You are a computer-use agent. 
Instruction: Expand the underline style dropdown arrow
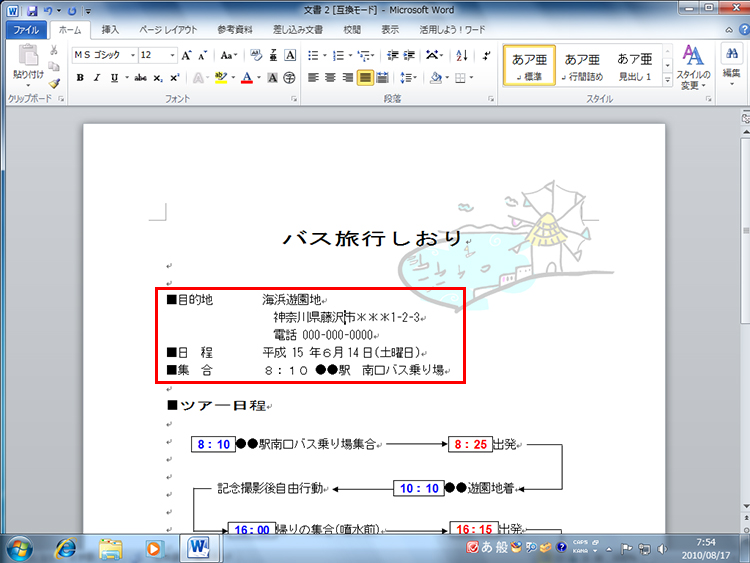click(127, 77)
